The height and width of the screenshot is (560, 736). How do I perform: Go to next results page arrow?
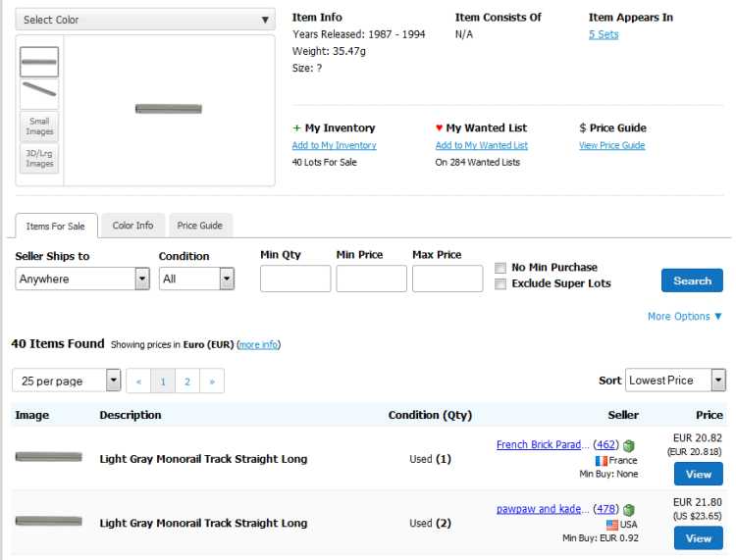212,381
